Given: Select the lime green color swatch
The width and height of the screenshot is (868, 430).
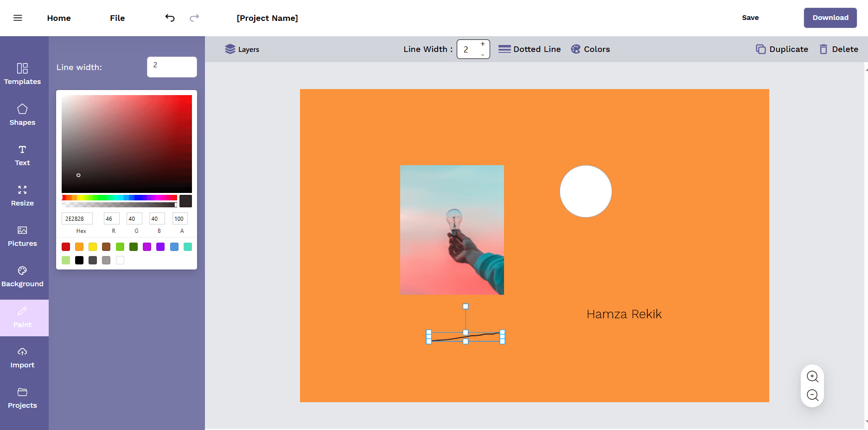Looking at the screenshot, I should 120,247.
